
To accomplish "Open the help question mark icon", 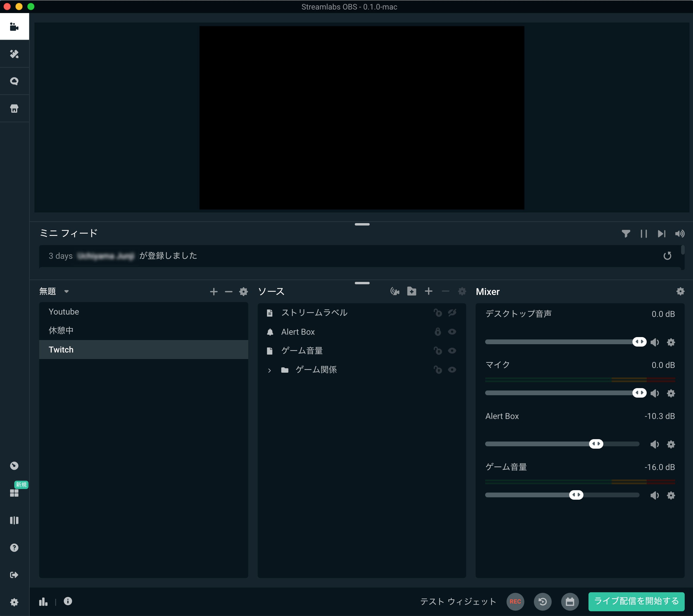I will coord(14,547).
